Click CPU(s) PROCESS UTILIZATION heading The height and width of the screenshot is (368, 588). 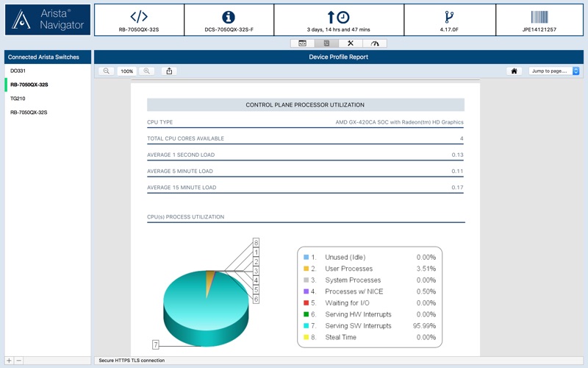[186, 217]
